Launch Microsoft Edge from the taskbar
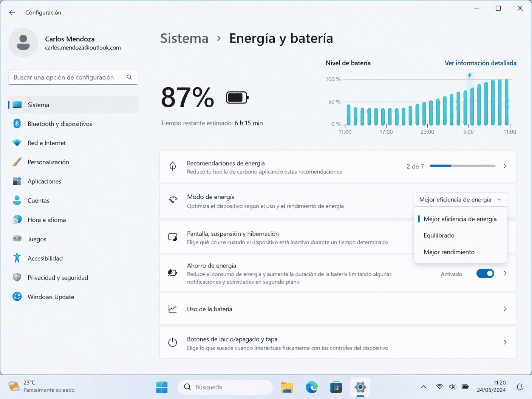The height and width of the screenshot is (399, 532). click(312, 387)
